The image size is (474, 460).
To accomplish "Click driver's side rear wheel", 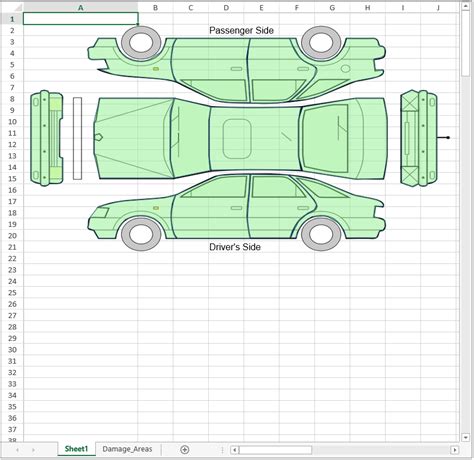I will coord(321,234).
